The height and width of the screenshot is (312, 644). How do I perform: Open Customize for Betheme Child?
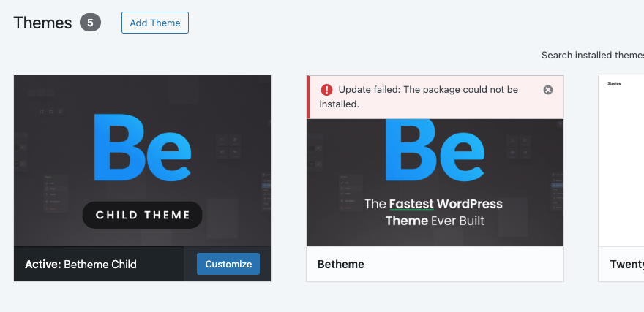pyautogui.click(x=228, y=264)
